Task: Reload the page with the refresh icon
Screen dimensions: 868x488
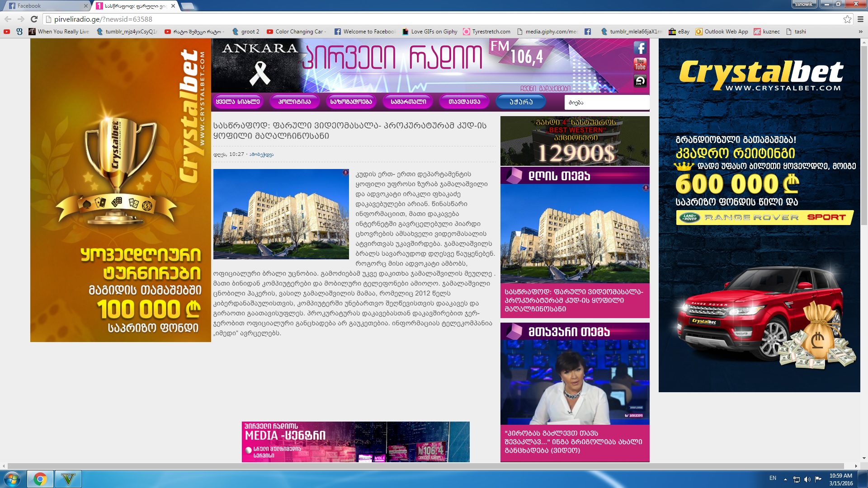Action: [x=34, y=19]
